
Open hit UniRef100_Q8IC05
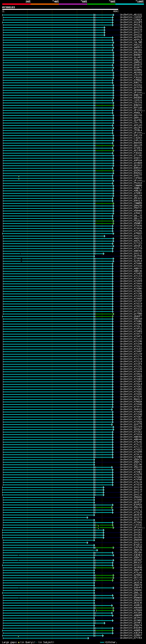click(x=131, y=578)
